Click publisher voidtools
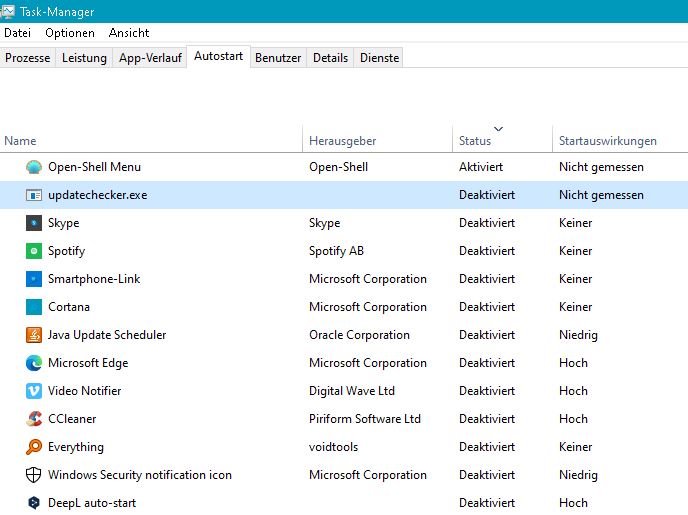This screenshot has height=515, width=688. tap(333, 447)
